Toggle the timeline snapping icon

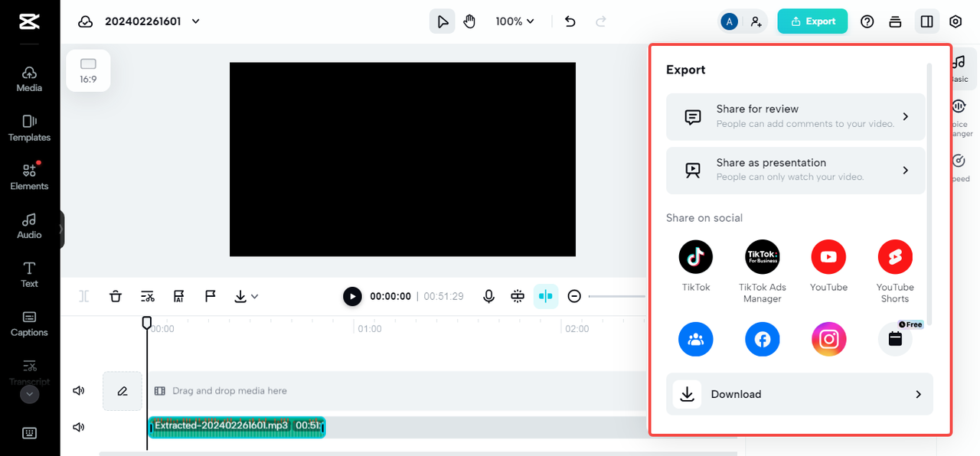pyautogui.click(x=518, y=296)
